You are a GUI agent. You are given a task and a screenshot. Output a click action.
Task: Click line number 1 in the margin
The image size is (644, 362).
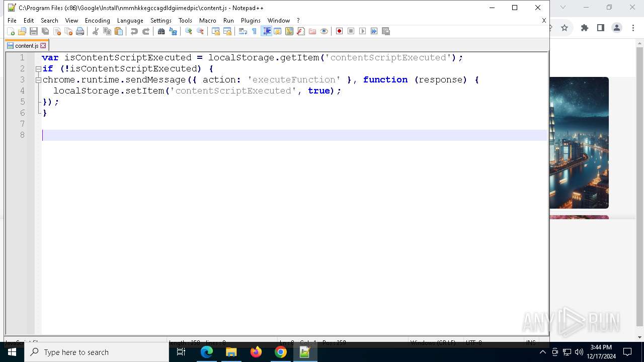point(22,58)
